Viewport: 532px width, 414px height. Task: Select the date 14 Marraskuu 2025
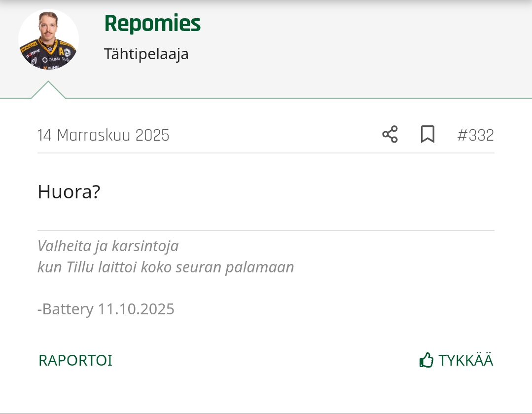103,134
